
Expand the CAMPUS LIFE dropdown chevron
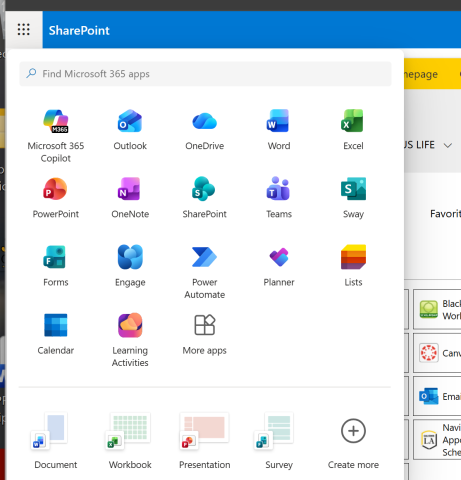[448, 145]
